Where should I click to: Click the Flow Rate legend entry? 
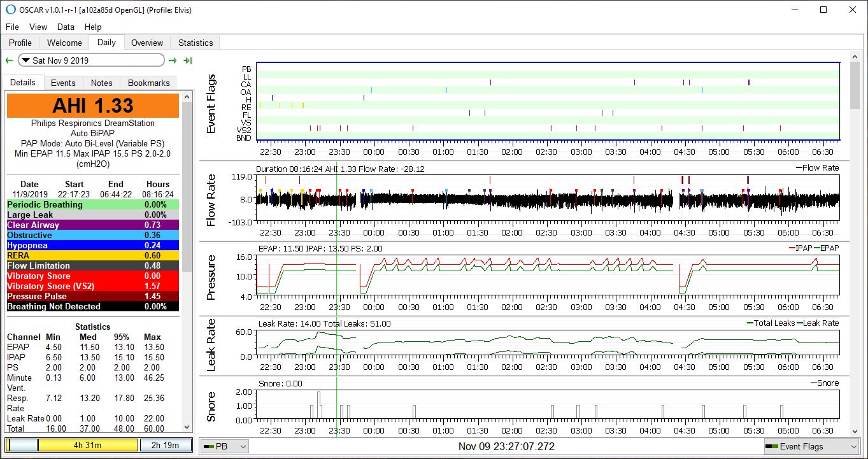[818, 168]
